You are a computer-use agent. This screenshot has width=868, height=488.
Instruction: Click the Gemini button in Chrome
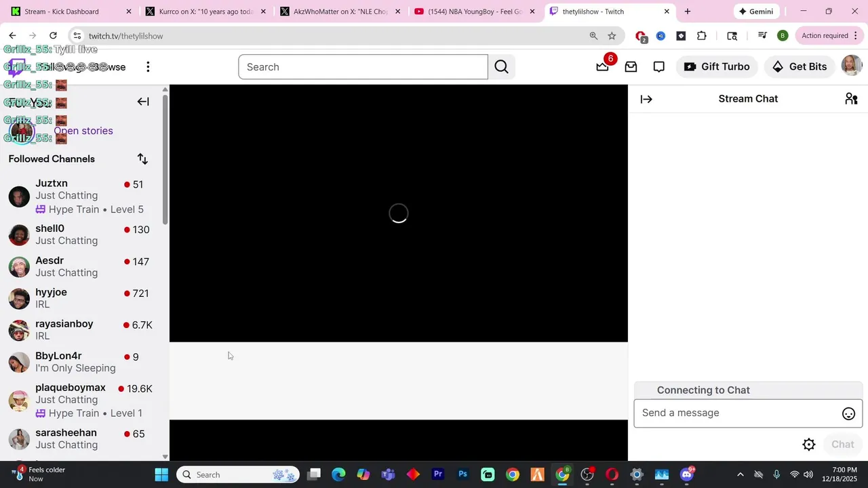point(756,12)
